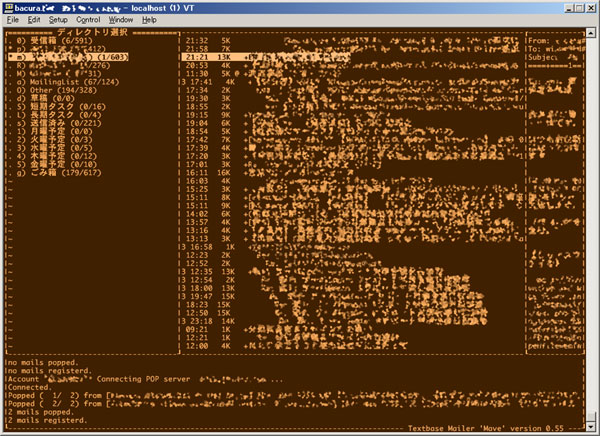Open the Help menu
The image size is (600, 436).
(x=149, y=20)
